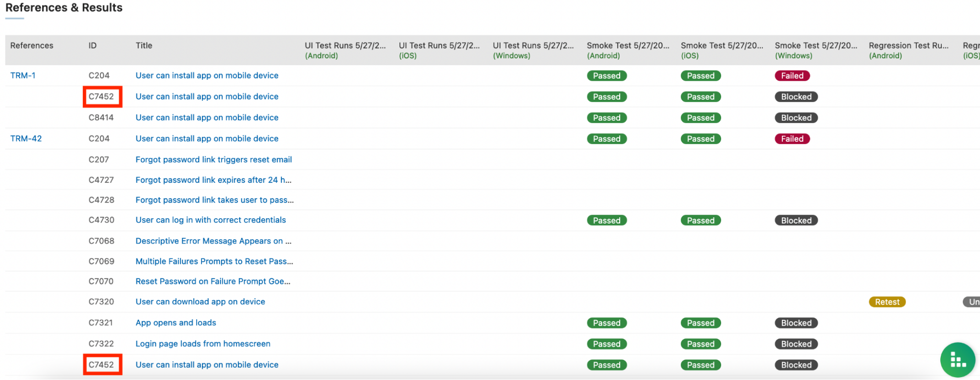Click the Title column header
The height and width of the screenshot is (380, 980).
pos(144,46)
